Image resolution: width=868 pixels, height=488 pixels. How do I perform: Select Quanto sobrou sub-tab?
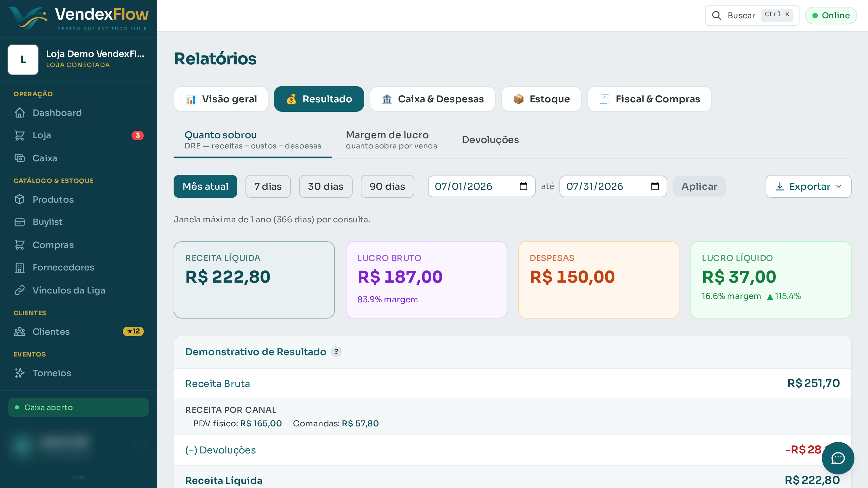253,140
